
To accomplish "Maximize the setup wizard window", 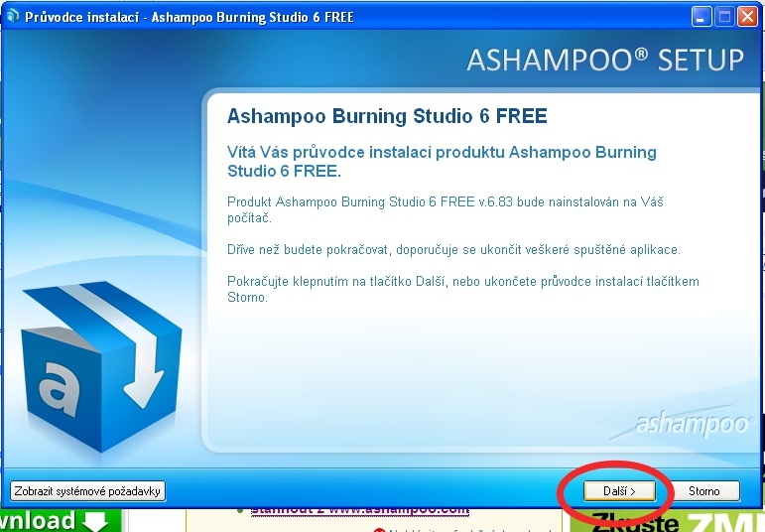I will tap(724, 17).
